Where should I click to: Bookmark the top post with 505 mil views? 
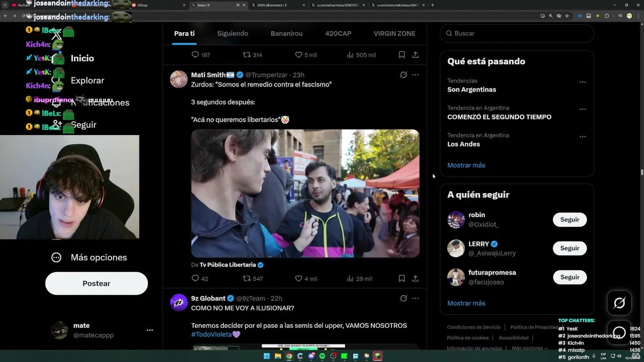(401, 55)
